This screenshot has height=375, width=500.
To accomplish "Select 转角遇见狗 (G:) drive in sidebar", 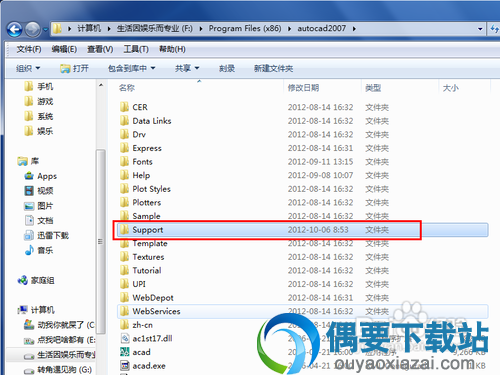I will tap(65, 369).
